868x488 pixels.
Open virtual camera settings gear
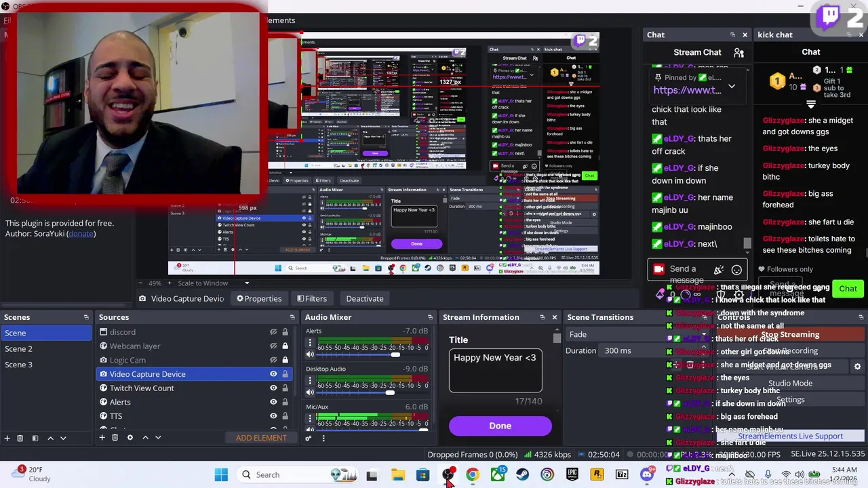(x=857, y=366)
